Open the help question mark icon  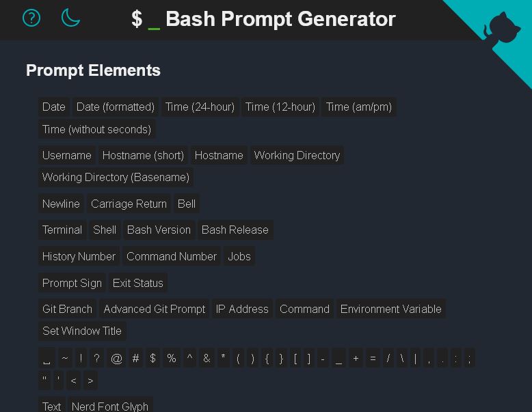click(x=31, y=18)
